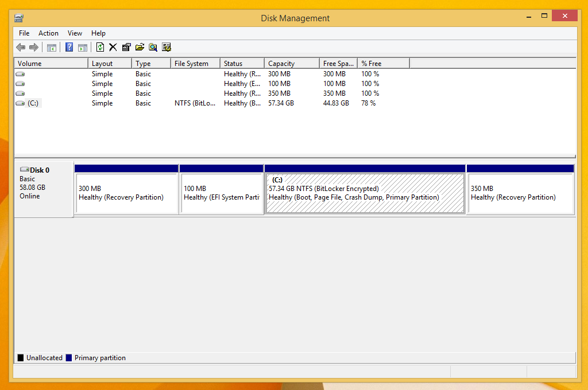588x390 pixels.
Task: Sort by the Capacity column header
Action: pos(292,63)
